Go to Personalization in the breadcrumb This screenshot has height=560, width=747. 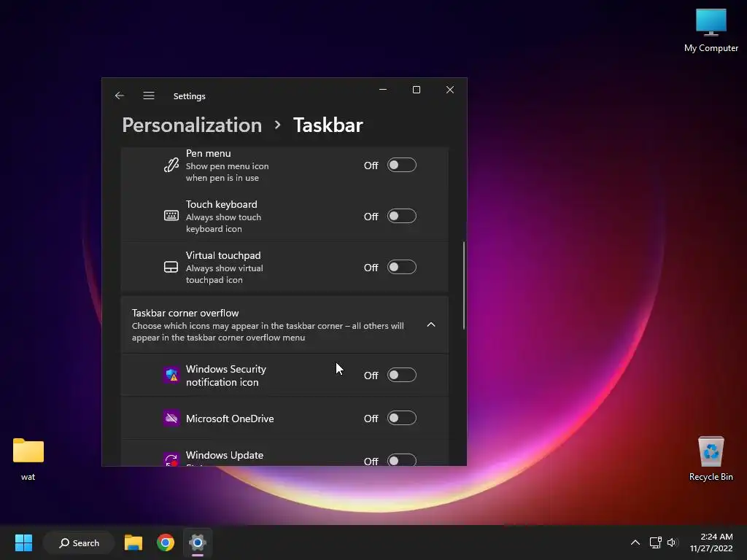pyautogui.click(x=192, y=125)
